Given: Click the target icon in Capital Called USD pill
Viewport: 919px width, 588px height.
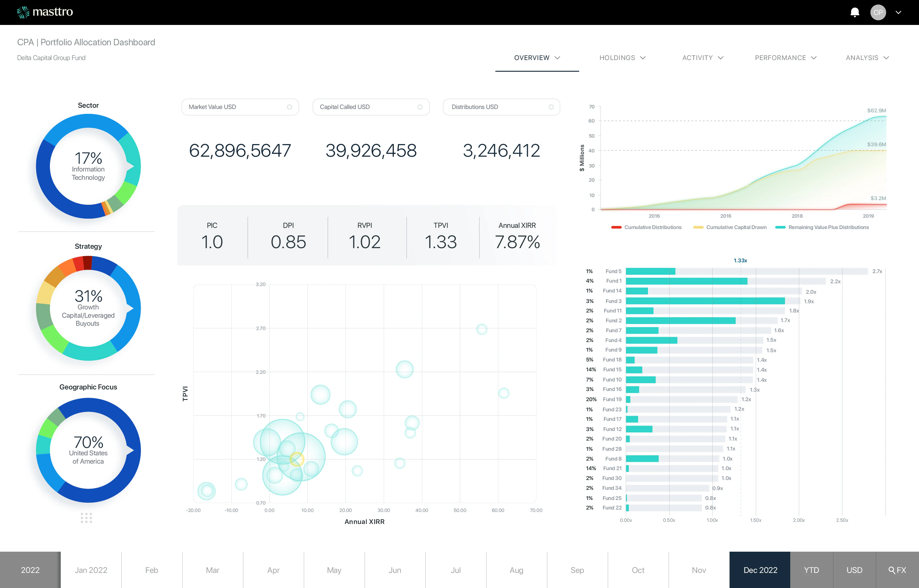Looking at the screenshot, I should tap(420, 107).
